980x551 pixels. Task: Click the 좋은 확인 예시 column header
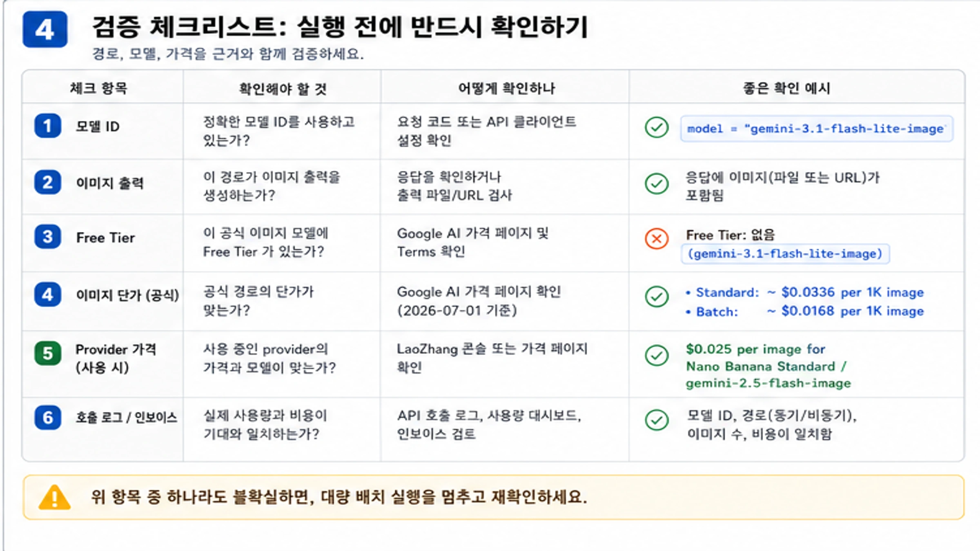pyautogui.click(x=786, y=88)
